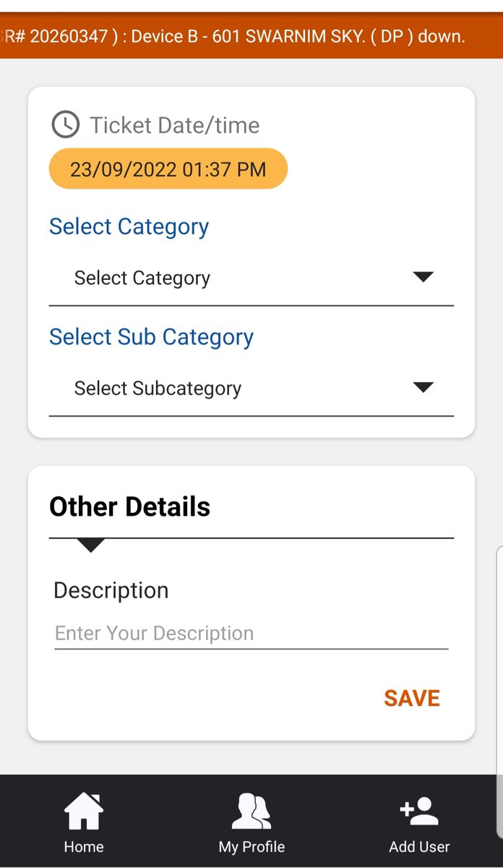Click the Select Category dropdown arrow
The height and width of the screenshot is (868, 503).
423,277
